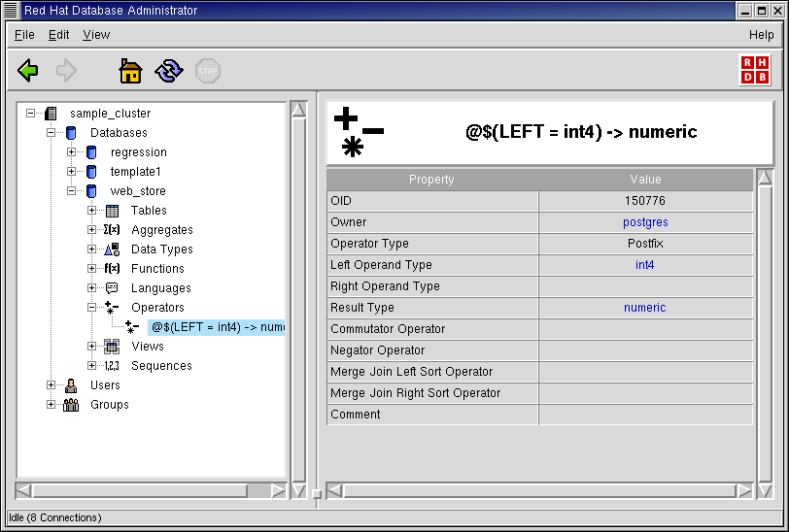Collapse the Databases node
The width and height of the screenshot is (789, 532).
point(51,133)
